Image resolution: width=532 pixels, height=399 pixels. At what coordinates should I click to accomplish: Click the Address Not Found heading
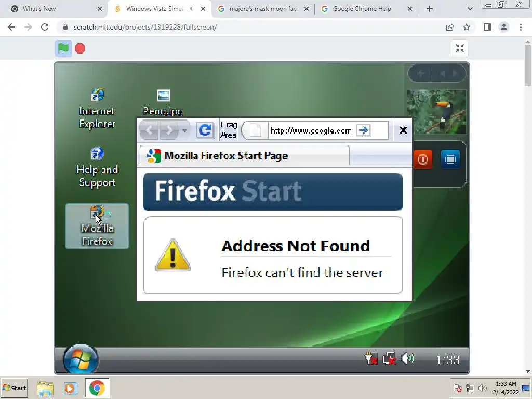click(296, 246)
